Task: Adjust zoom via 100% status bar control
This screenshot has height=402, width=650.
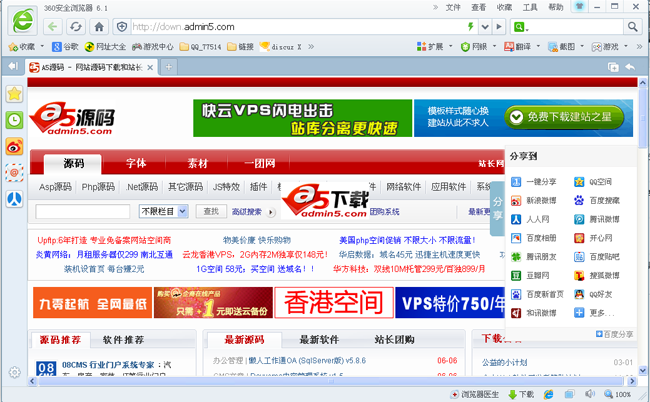Action: click(618, 394)
